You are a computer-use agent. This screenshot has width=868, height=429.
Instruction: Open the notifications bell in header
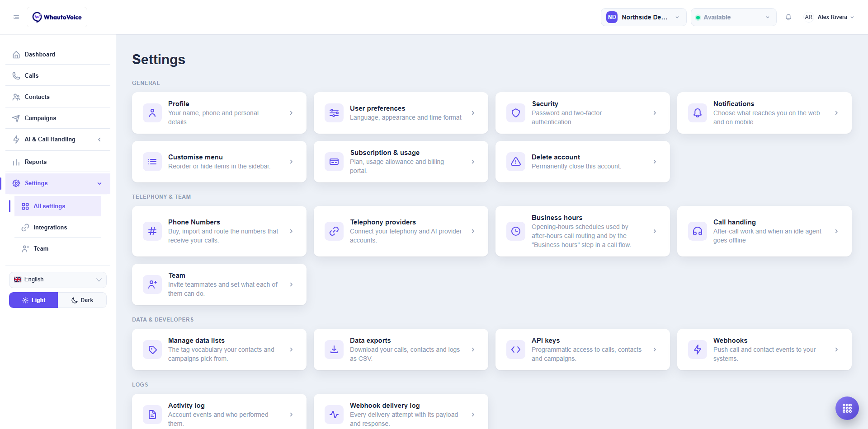click(x=788, y=17)
